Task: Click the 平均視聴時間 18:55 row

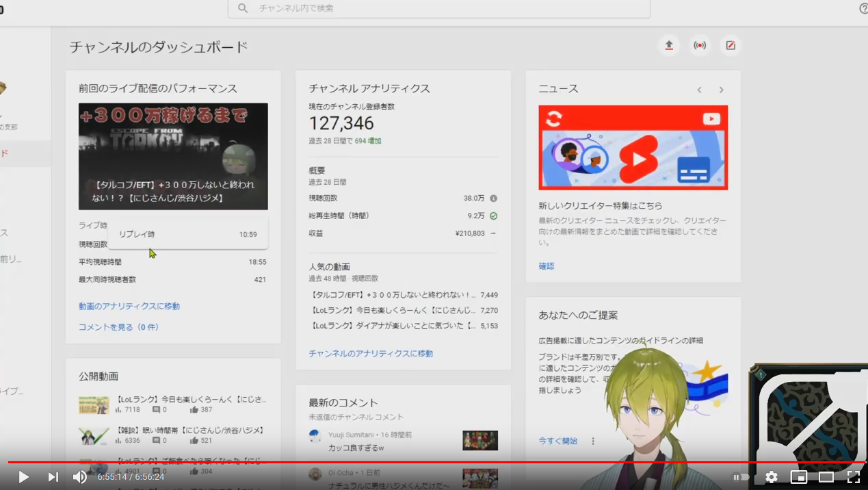Action: tap(172, 262)
